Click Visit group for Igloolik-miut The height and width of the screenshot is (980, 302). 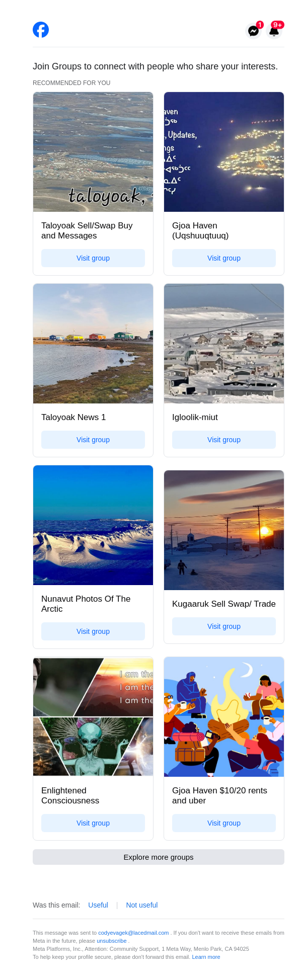224,440
